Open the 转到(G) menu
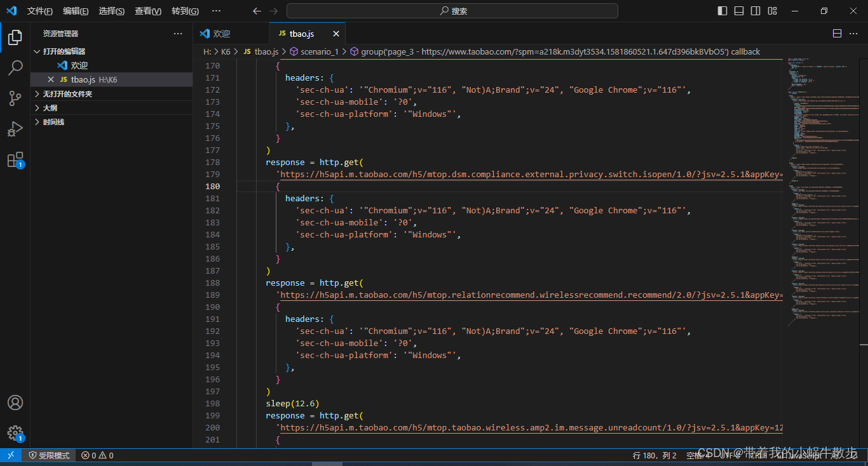The image size is (868, 466). (x=185, y=11)
